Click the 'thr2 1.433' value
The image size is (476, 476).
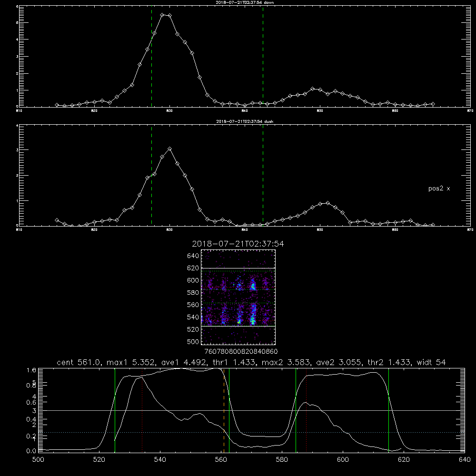[389, 362]
